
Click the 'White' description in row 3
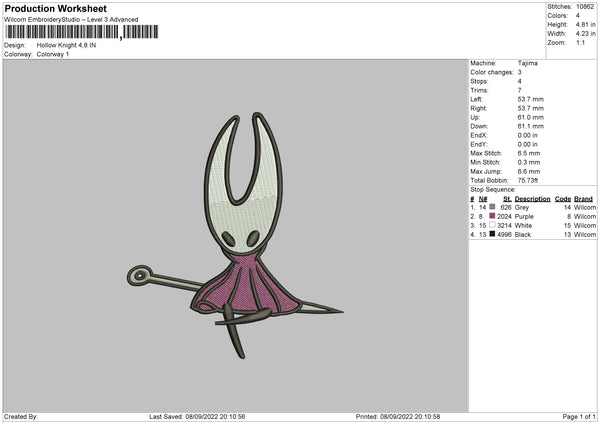point(523,225)
